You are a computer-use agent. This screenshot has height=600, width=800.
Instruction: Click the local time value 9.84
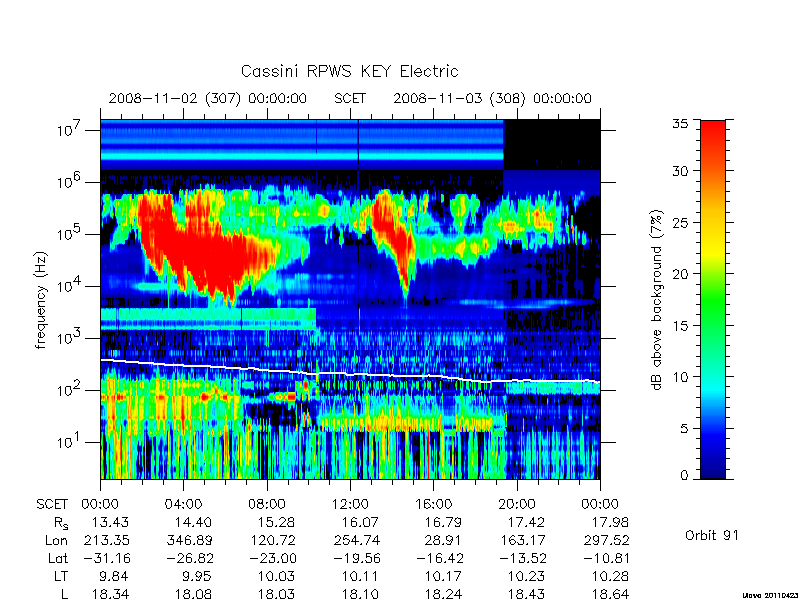pyautogui.click(x=114, y=576)
